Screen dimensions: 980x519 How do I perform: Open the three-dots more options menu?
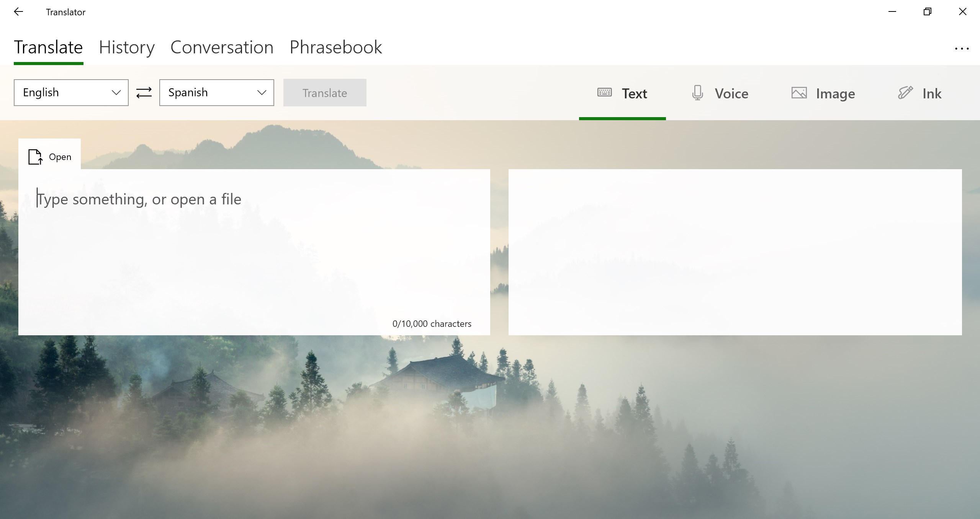pos(962,49)
